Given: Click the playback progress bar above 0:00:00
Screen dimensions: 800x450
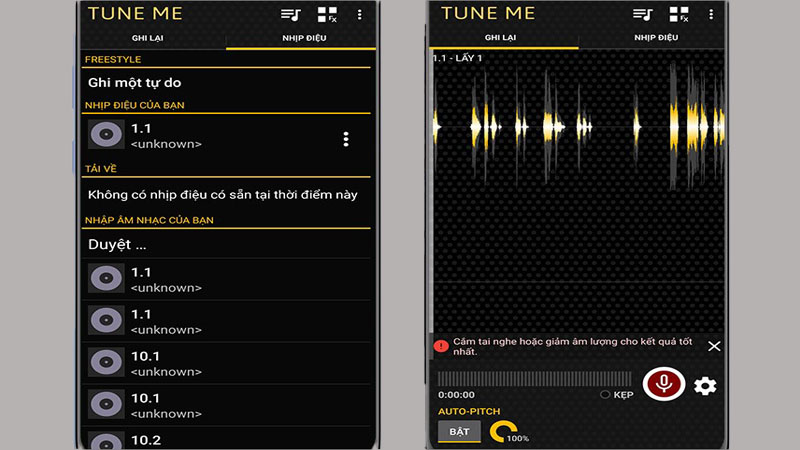Looking at the screenshot, I should click(534, 379).
